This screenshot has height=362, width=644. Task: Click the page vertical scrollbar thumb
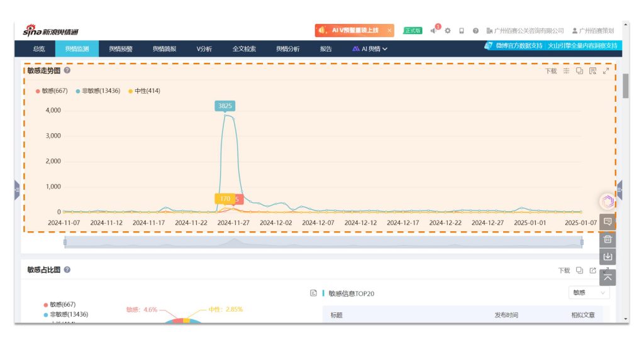(x=626, y=85)
